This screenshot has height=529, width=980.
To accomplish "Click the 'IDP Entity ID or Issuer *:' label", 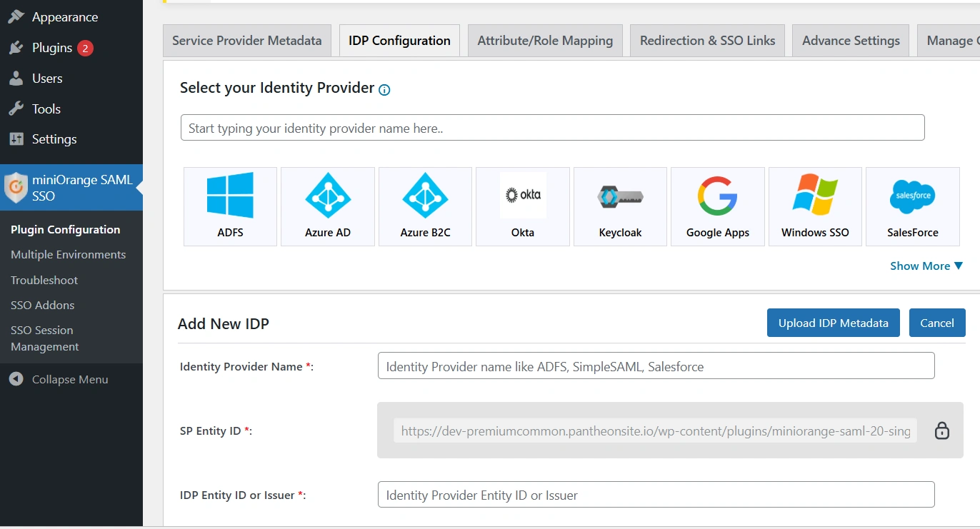I will click(243, 495).
